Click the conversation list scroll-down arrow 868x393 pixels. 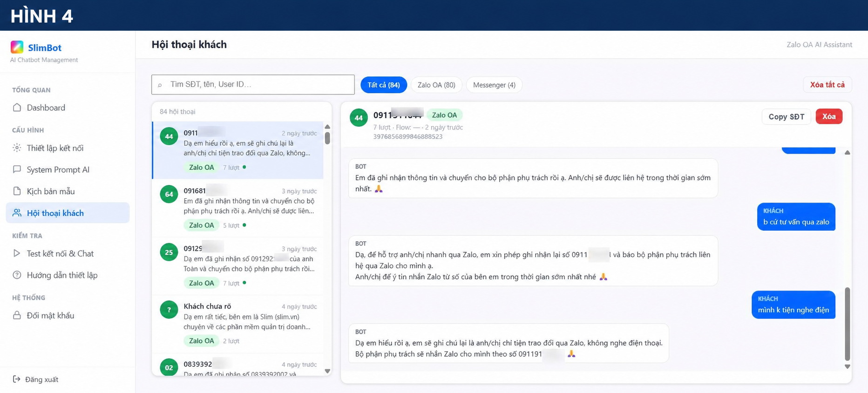click(327, 371)
